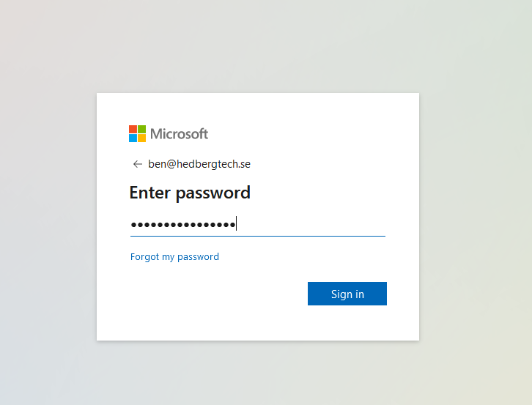Image resolution: width=532 pixels, height=405 pixels.
Task: Click the 'Sign in' label text
Action: click(347, 294)
